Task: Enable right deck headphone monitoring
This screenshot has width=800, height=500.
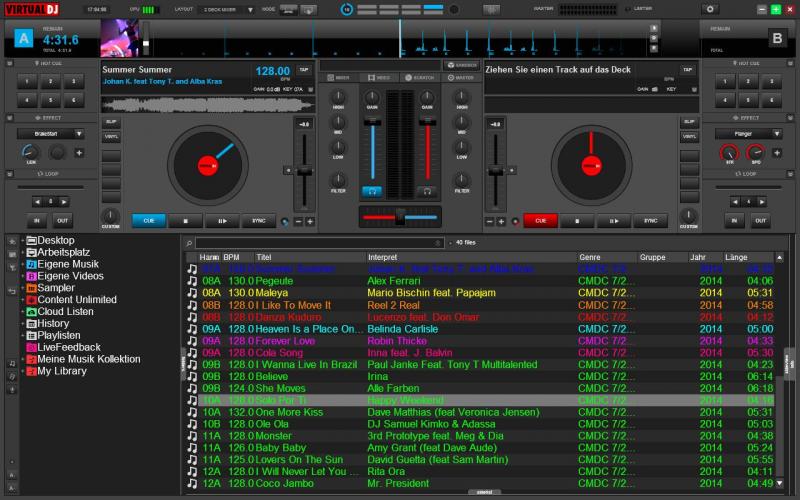Action: [427, 190]
